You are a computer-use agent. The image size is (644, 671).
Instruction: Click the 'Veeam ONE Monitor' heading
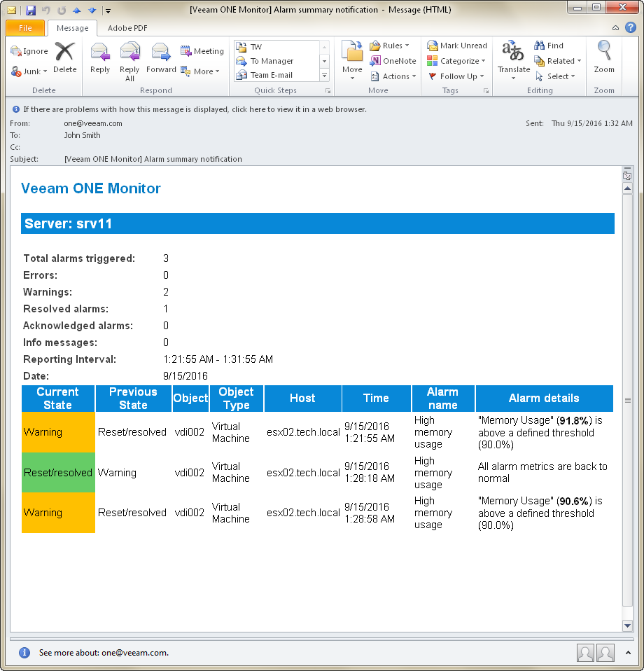tap(91, 188)
